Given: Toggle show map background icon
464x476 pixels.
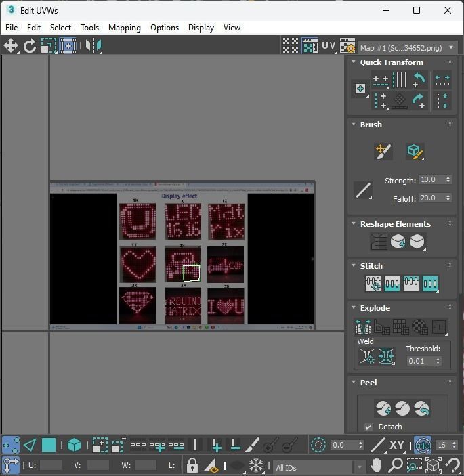Looking at the screenshot, I should tap(310, 46).
